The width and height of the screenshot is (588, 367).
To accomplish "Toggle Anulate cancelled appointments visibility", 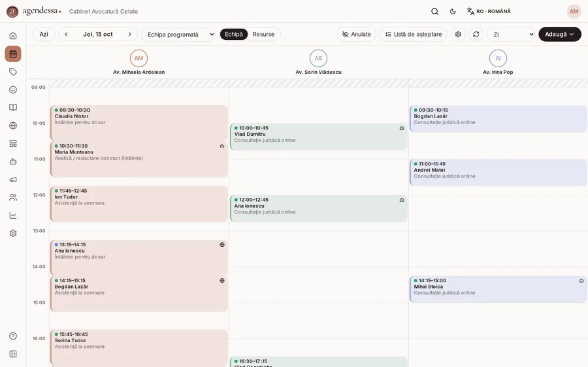I will point(357,34).
